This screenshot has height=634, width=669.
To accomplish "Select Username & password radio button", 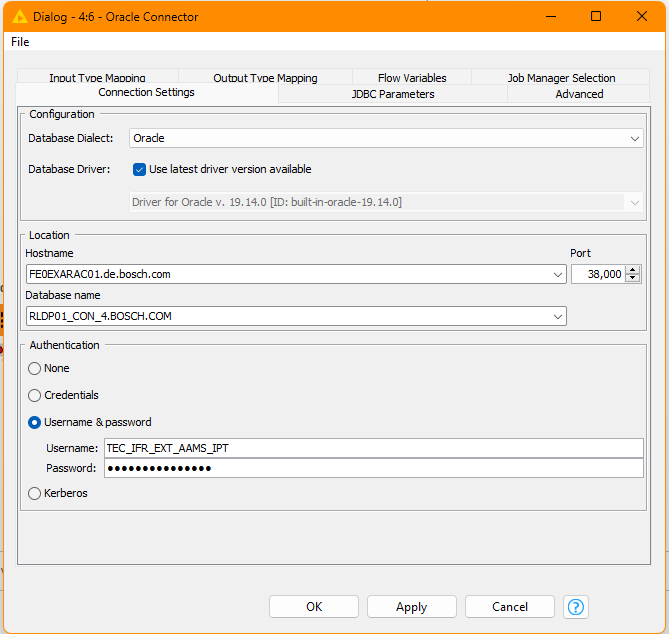I will 35,422.
